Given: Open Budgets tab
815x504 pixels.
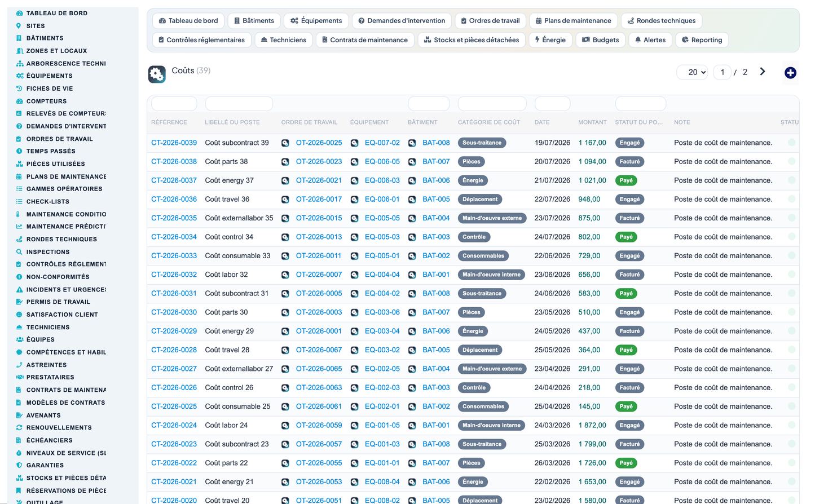Looking at the screenshot, I should (x=601, y=40).
